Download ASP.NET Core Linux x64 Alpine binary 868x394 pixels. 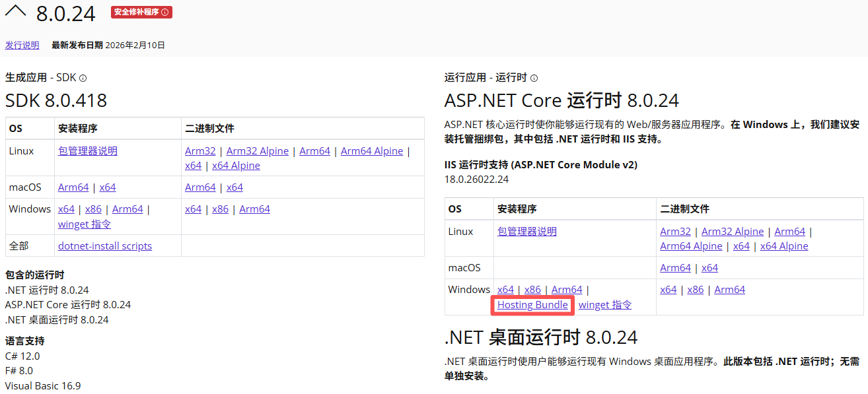tap(783, 246)
